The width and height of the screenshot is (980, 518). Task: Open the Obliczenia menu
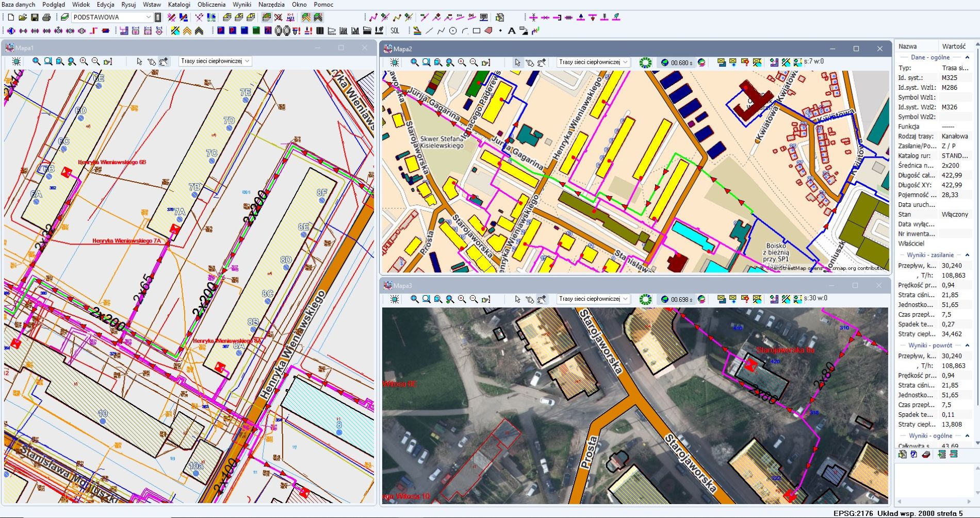point(211,5)
